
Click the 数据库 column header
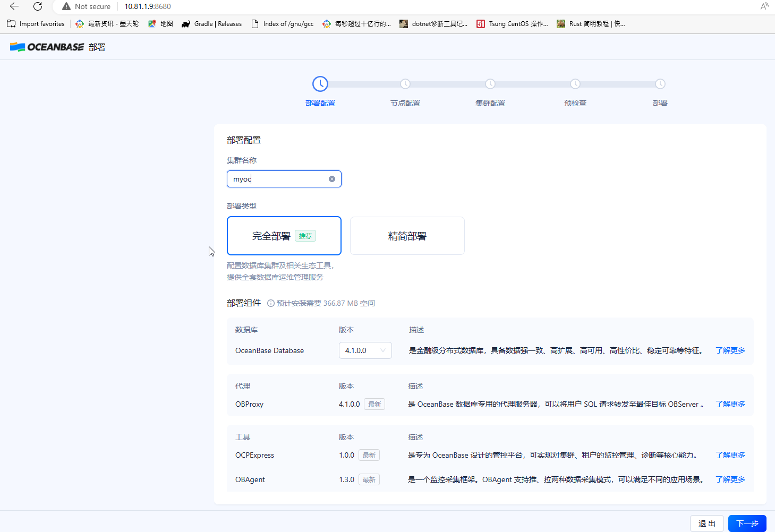(246, 330)
